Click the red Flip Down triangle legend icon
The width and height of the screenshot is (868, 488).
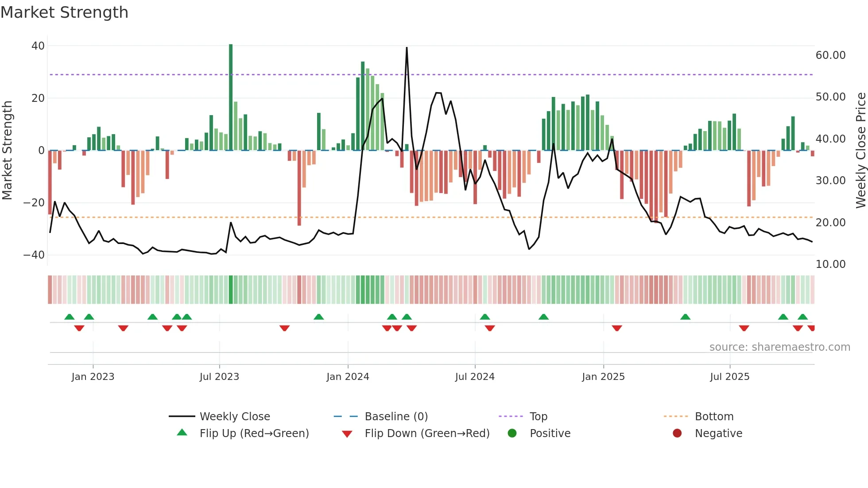pos(347,434)
